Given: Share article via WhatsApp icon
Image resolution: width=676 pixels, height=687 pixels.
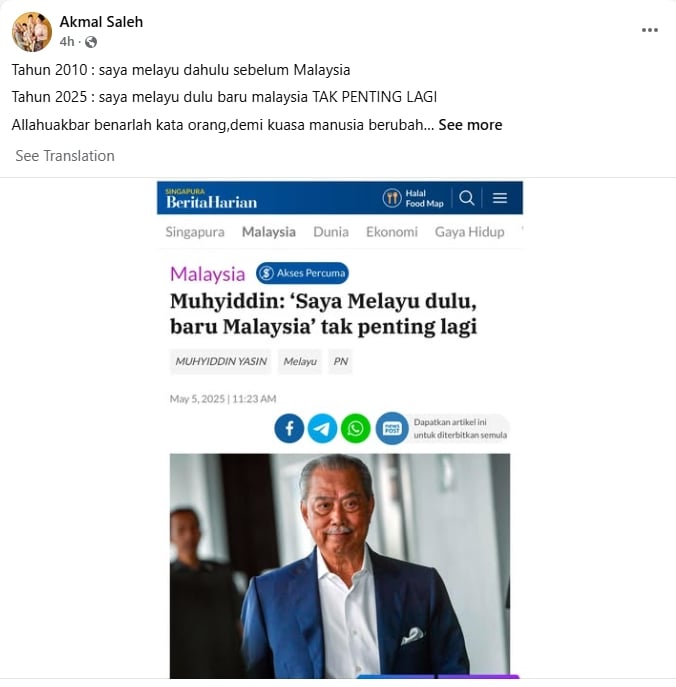Looking at the screenshot, I should coord(356,428).
